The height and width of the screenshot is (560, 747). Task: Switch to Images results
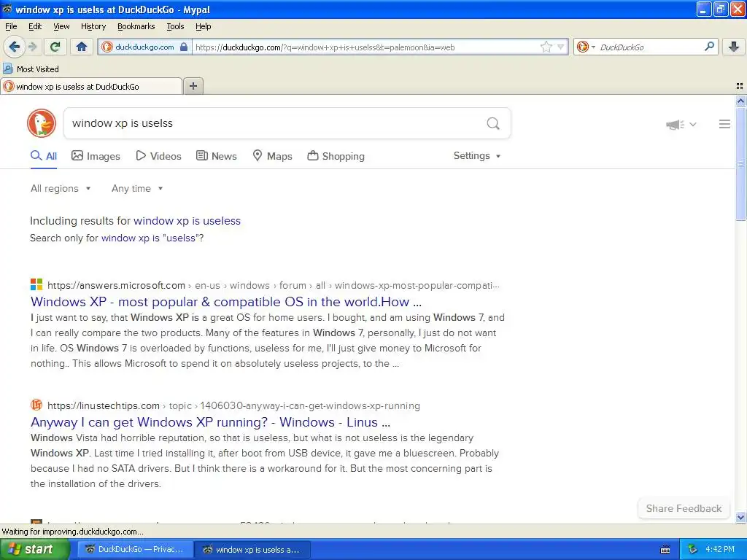[x=96, y=156]
